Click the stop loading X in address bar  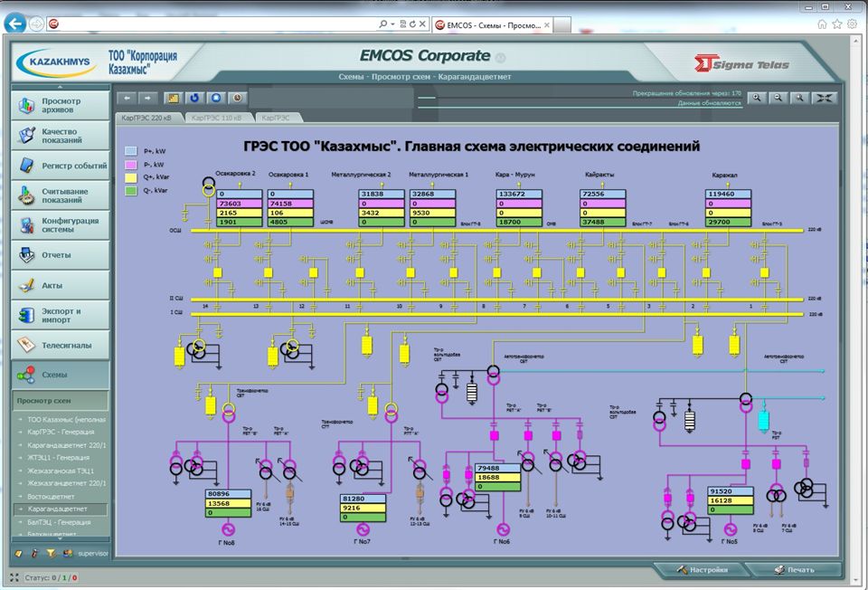click(x=422, y=24)
